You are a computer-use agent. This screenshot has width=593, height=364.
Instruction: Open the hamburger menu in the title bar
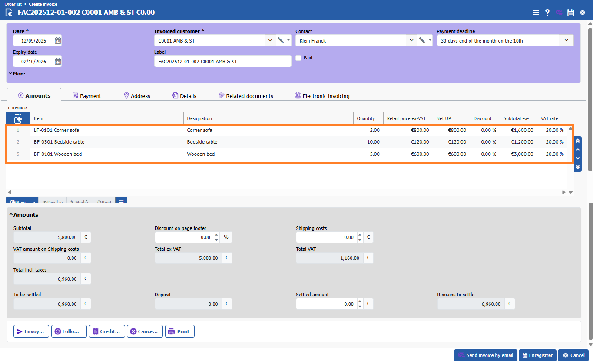point(536,13)
